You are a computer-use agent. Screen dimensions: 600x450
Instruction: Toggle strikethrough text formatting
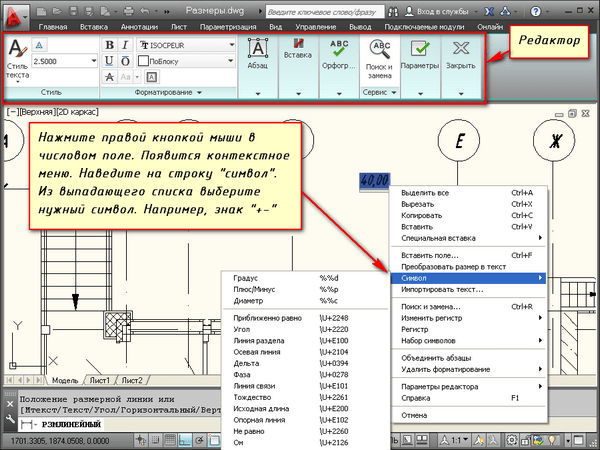click(109, 77)
